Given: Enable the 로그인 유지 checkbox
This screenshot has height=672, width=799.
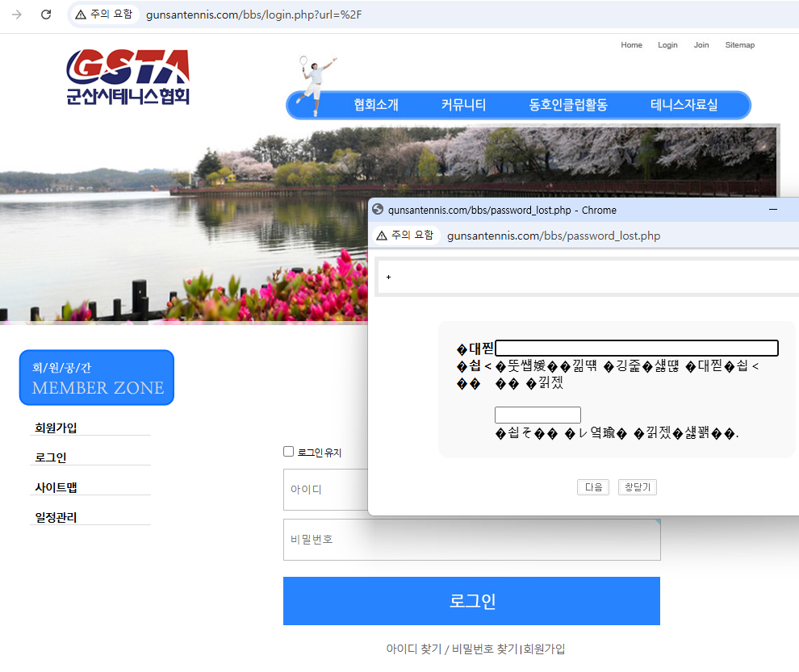Looking at the screenshot, I should (288, 451).
